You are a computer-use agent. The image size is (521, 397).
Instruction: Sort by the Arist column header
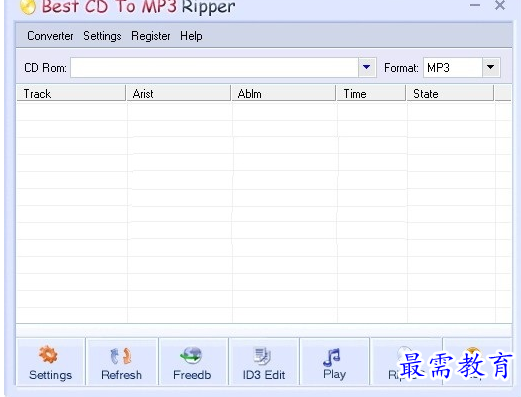[x=178, y=93]
